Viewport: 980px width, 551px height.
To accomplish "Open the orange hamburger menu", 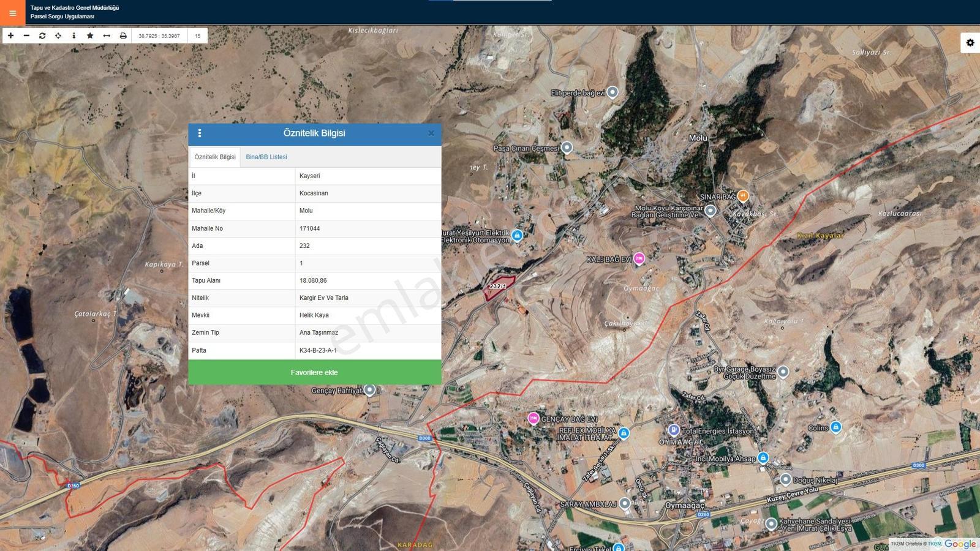I will (12, 12).
